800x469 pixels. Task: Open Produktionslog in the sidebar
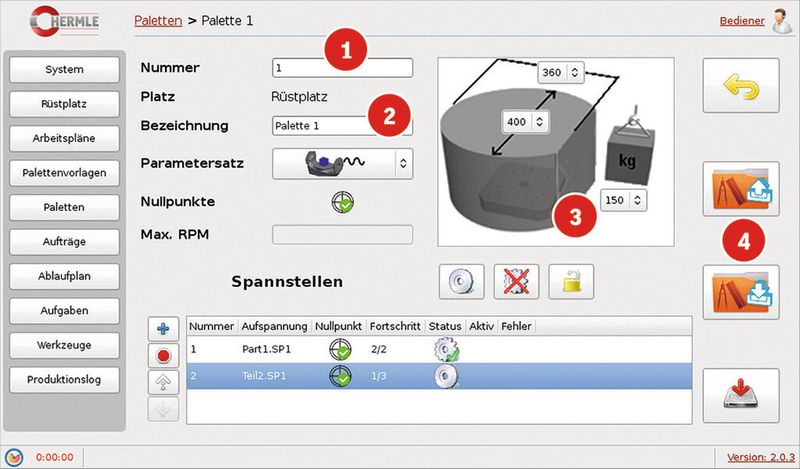(x=64, y=380)
